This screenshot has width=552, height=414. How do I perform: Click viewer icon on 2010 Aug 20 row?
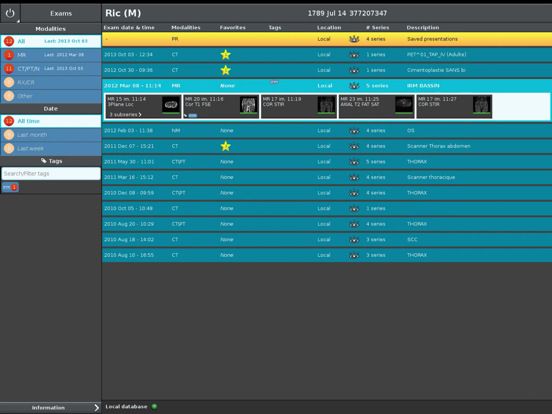click(x=354, y=224)
